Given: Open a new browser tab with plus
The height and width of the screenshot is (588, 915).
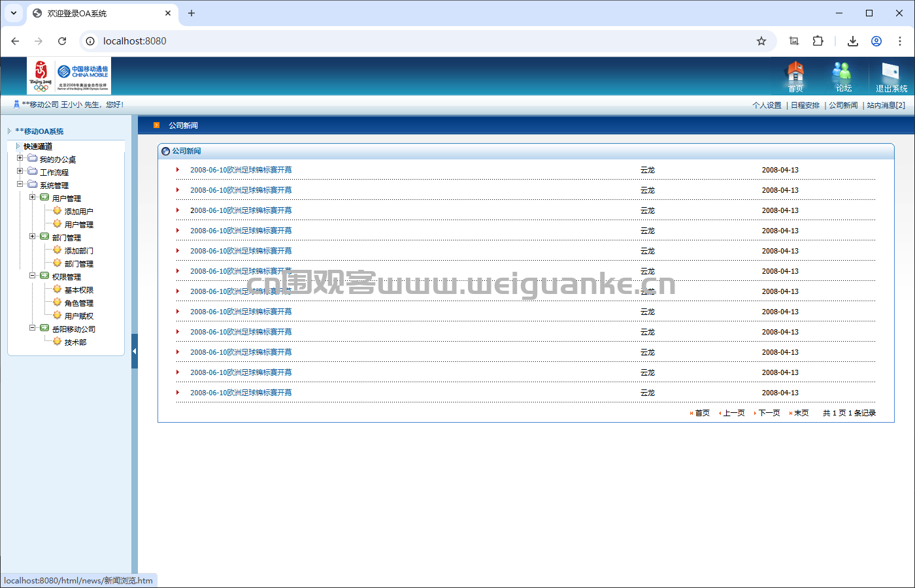Looking at the screenshot, I should pos(191,13).
